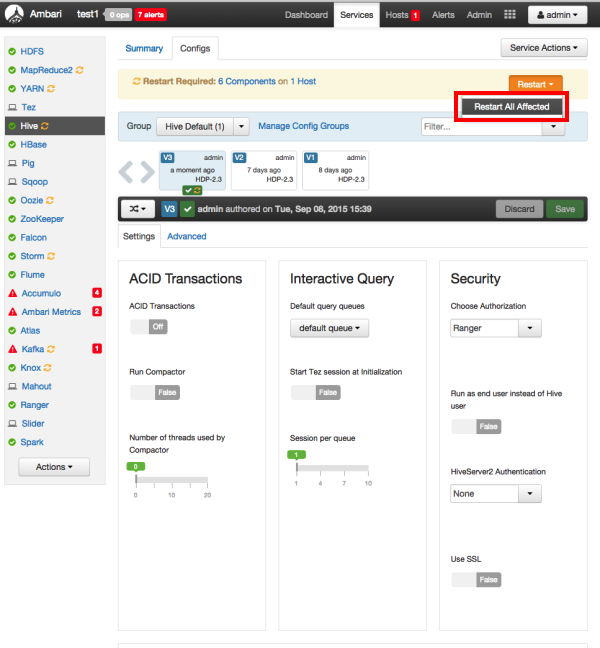Toggle the ACID Transactions switch

149,326
